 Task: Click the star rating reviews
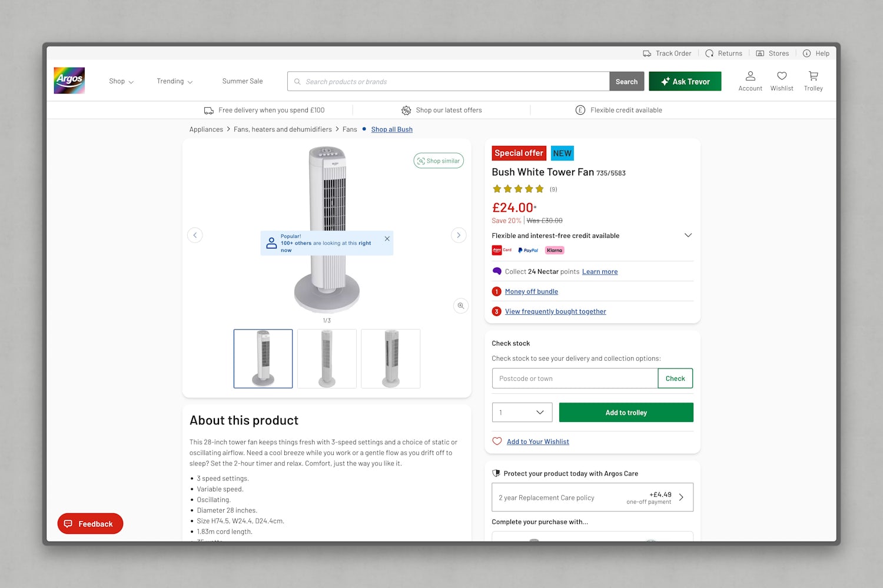(x=525, y=189)
